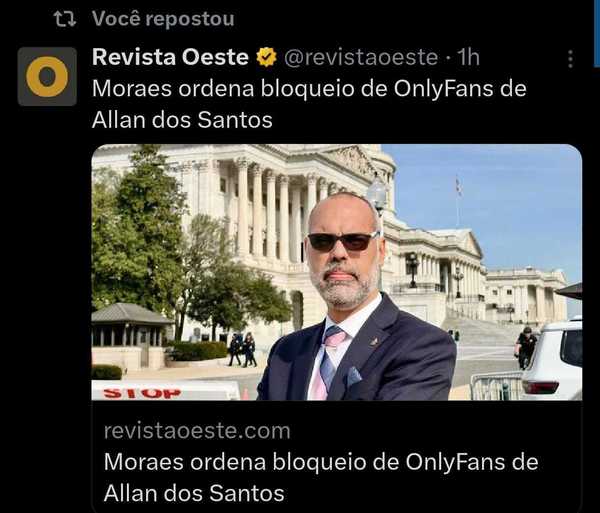Click "Allan dos Santos" in the tweet text

pyautogui.click(x=182, y=120)
